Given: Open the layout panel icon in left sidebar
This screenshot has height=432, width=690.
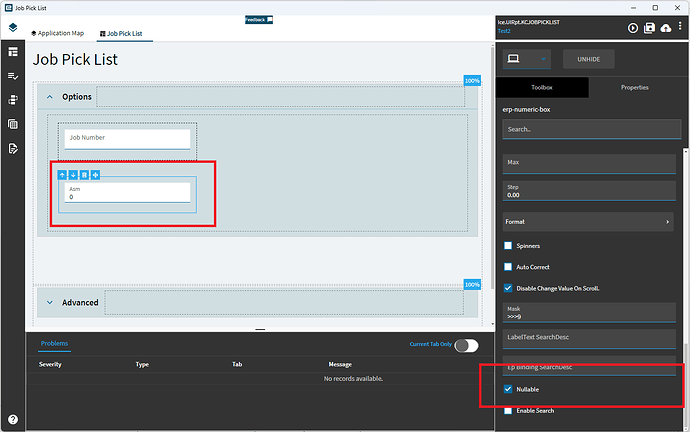Looking at the screenshot, I should [x=13, y=51].
